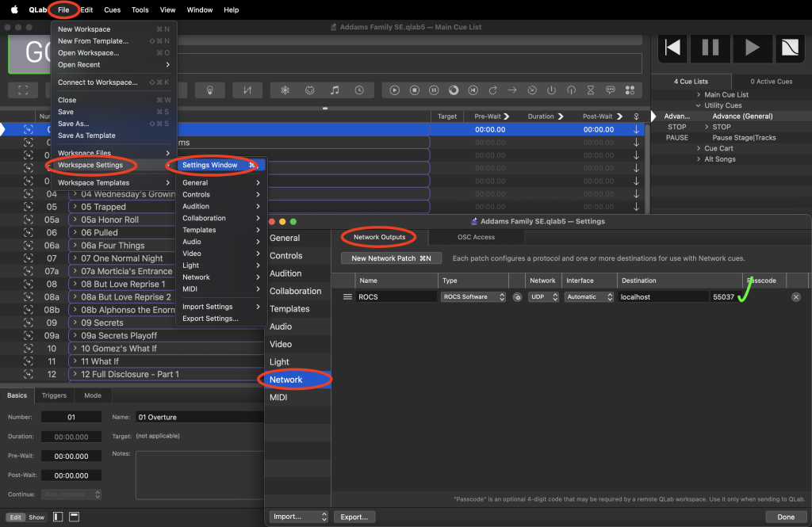Click the cue Name field '01 Overture'
The height and width of the screenshot is (527, 812).
tap(200, 418)
